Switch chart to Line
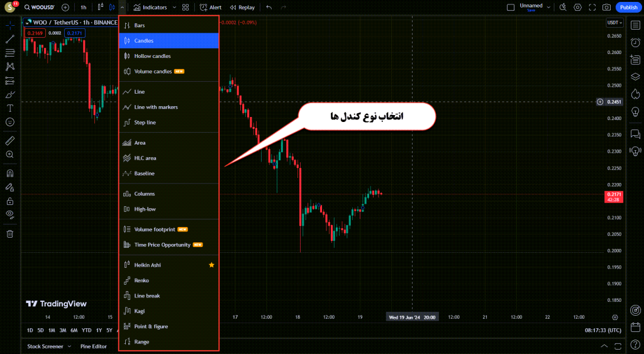The image size is (644, 354). 169,92
